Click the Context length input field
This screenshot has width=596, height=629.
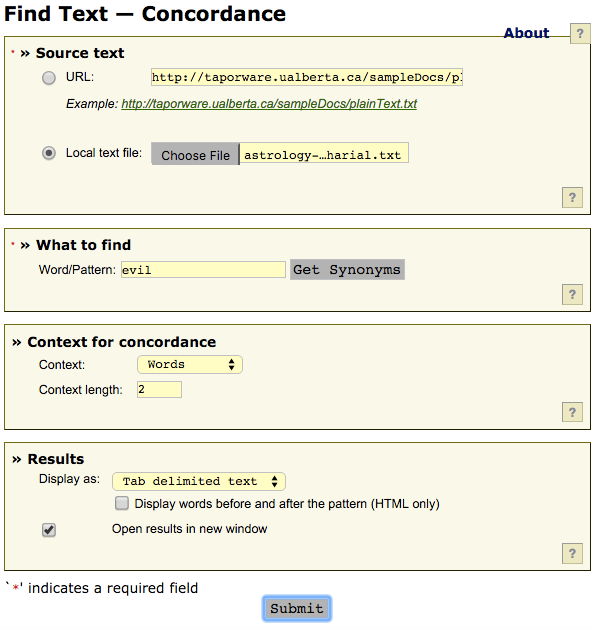pyautogui.click(x=159, y=390)
